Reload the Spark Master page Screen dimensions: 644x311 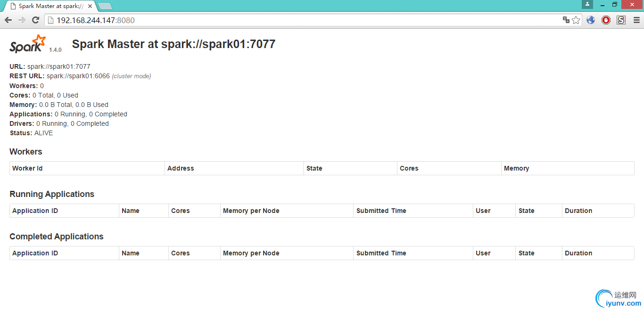35,20
